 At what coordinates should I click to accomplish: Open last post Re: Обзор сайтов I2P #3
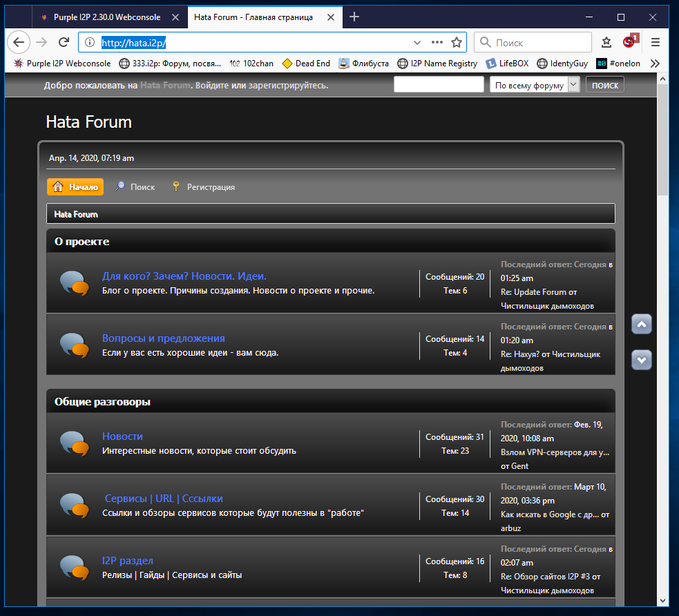(x=545, y=577)
